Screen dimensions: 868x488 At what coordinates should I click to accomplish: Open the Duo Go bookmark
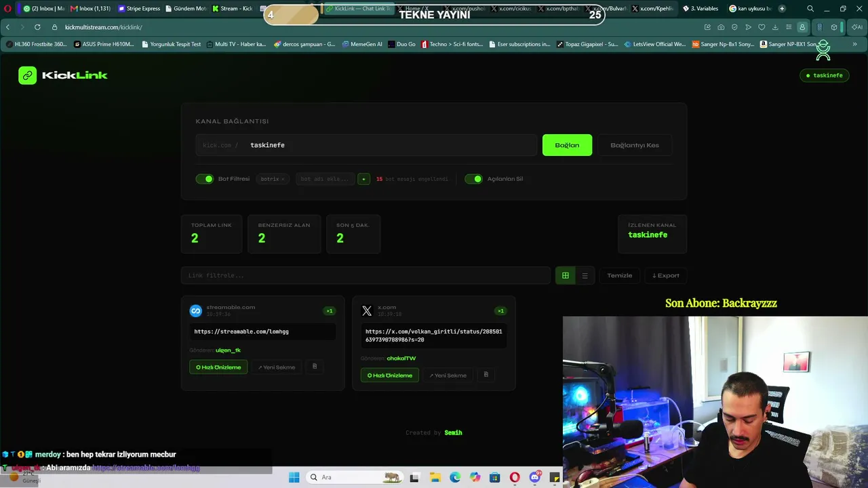click(x=401, y=44)
